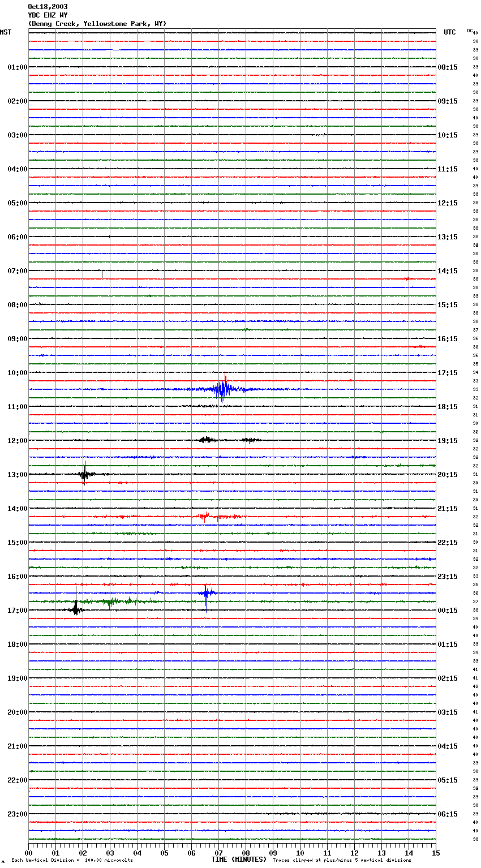Image resolution: width=481 pixels, height=868 pixels.
Task: Select the 12:00 MST time label
Action: (x=18, y=441)
